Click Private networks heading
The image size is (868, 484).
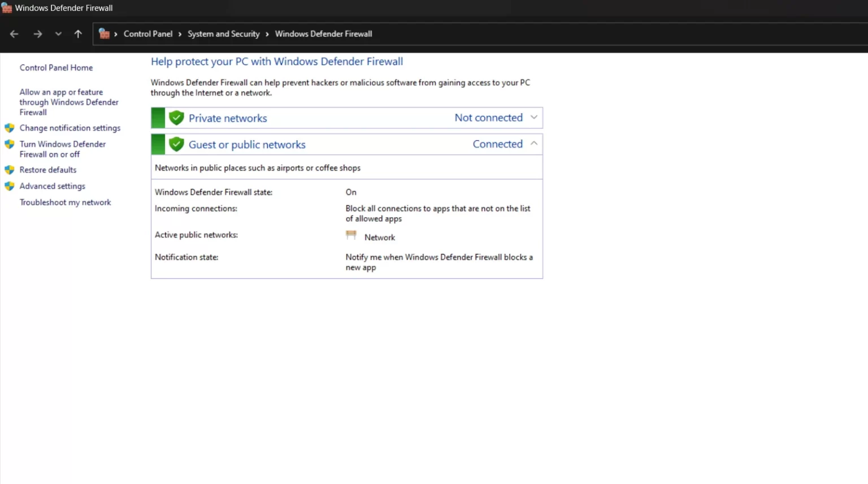tap(228, 118)
